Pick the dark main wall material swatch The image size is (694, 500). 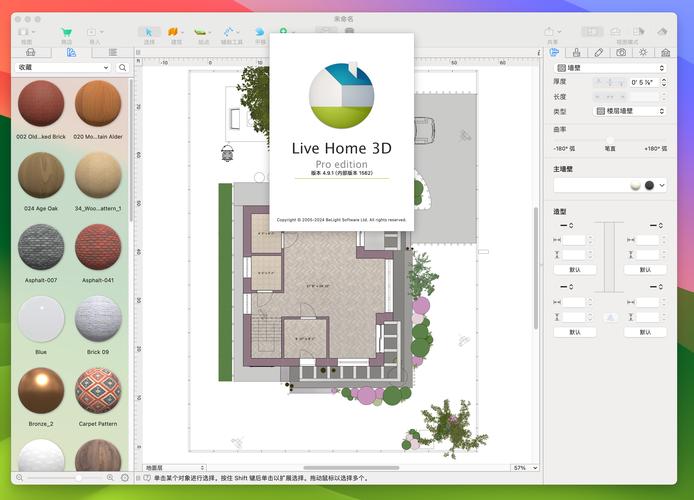pyautogui.click(x=649, y=185)
